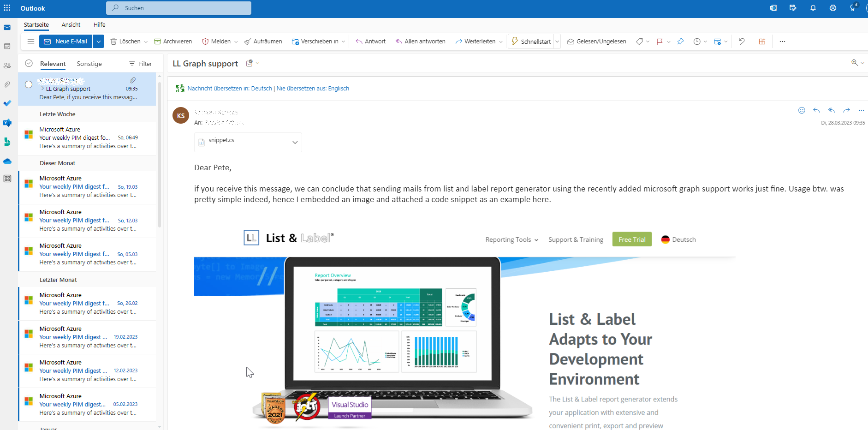Open the Calendar from the left sidebar
Viewport: 868px width, 430px height.
(x=7, y=46)
